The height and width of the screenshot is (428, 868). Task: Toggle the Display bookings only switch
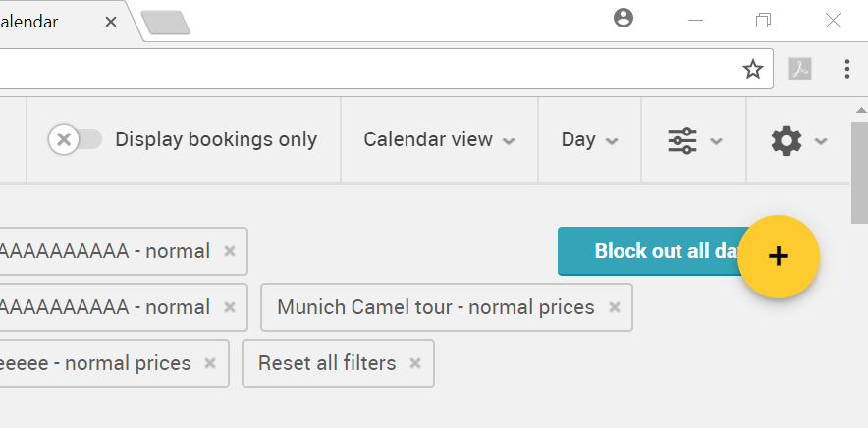click(x=76, y=139)
